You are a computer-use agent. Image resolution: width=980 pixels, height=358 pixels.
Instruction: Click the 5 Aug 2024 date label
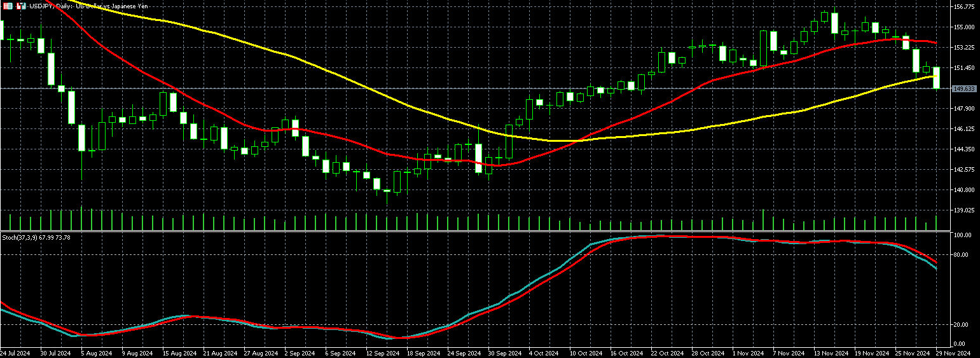click(x=96, y=353)
